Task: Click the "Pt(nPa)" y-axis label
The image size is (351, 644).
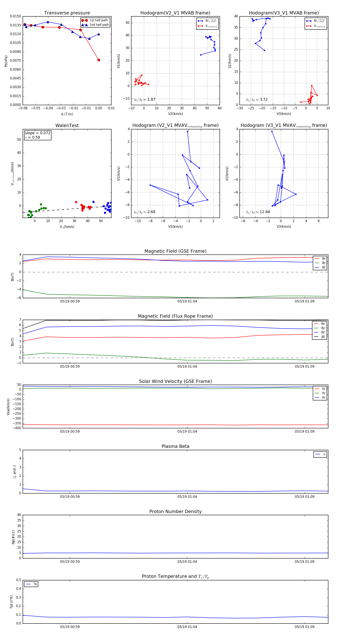Action: tap(6, 61)
